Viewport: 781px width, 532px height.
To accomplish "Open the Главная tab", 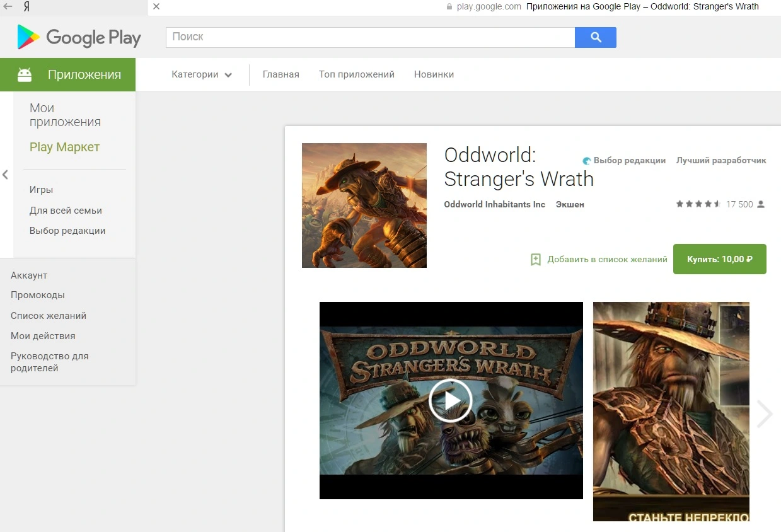I will tap(281, 74).
